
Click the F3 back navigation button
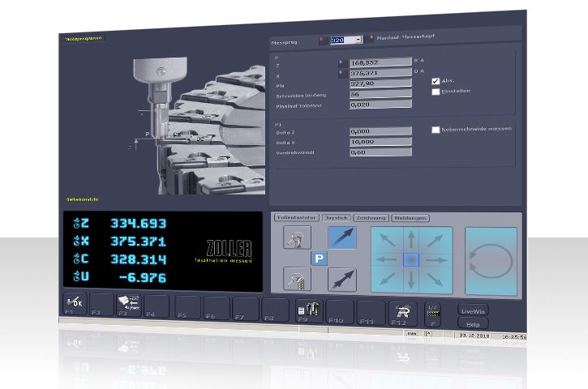point(128,305)
